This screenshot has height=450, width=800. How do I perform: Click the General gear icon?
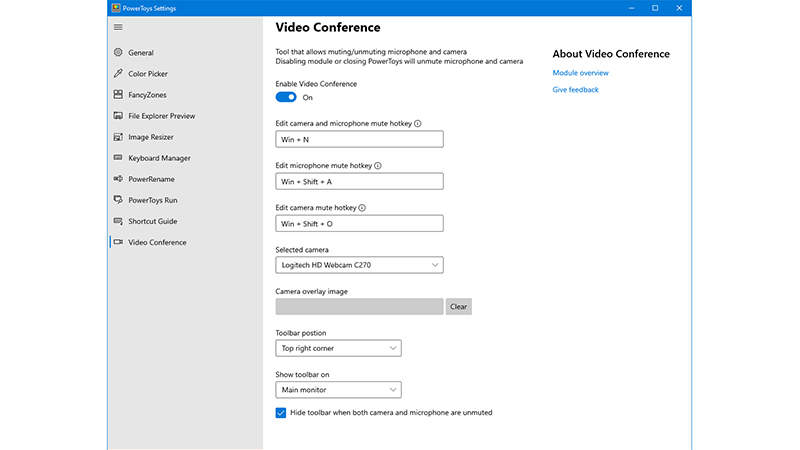[x=118, y=52]
